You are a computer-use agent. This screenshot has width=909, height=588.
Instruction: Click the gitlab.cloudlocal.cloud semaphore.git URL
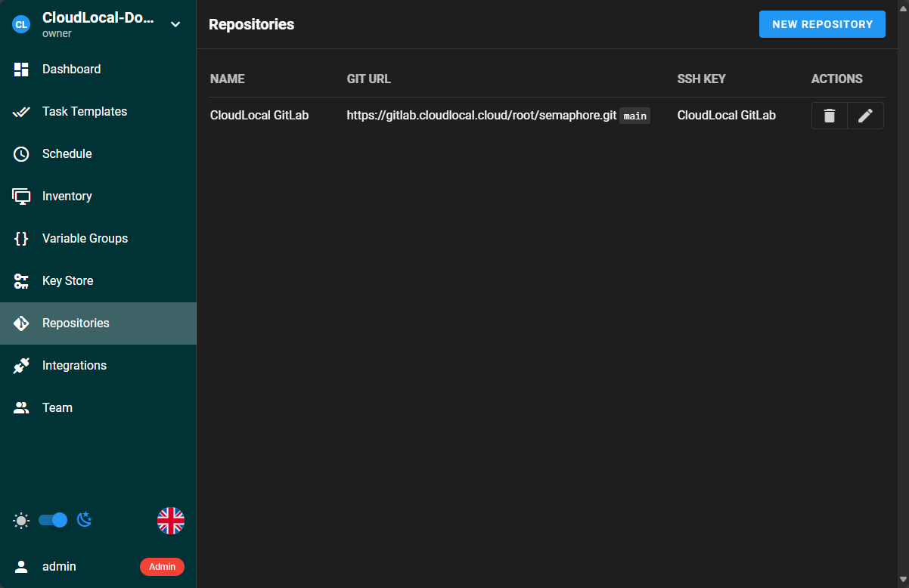(482, 116)
